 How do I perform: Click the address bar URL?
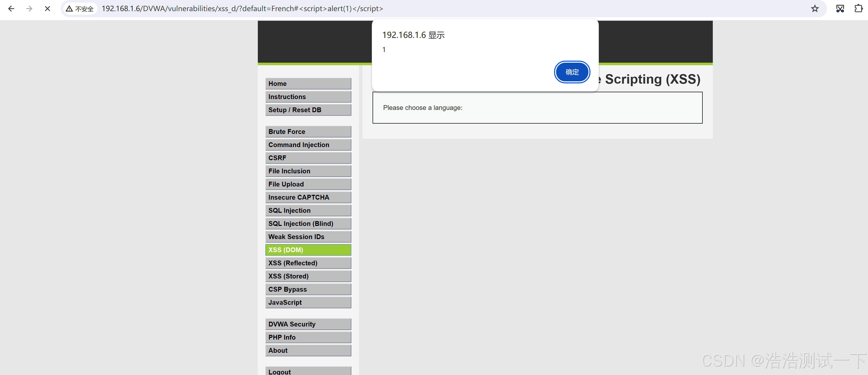click(x=242, y=9)
